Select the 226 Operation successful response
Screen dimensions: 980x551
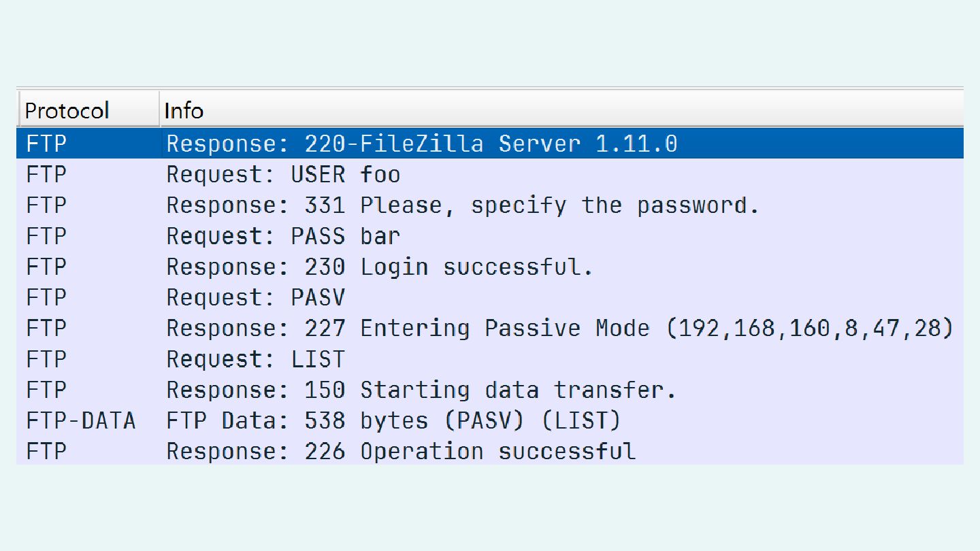click(490, 451)
